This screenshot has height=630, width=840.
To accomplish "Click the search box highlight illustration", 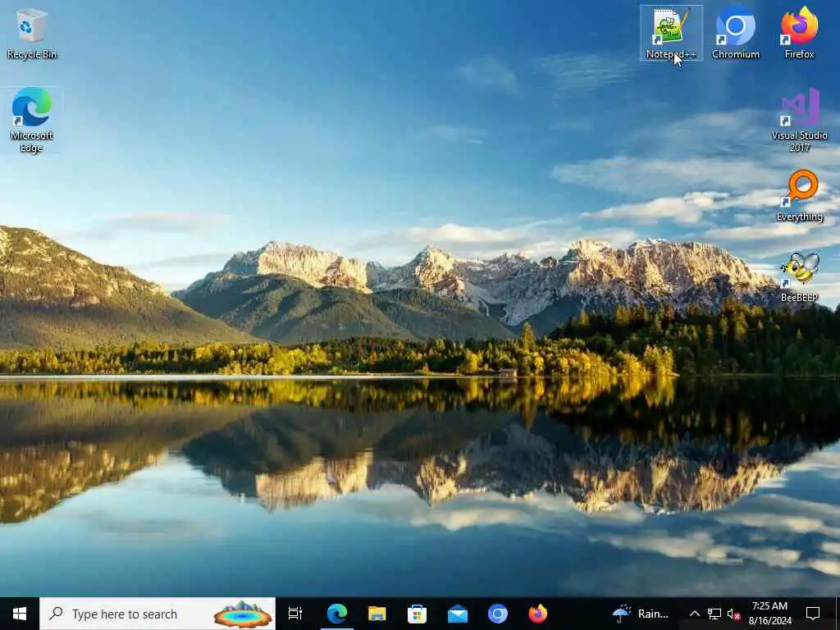I will [243, 614].
